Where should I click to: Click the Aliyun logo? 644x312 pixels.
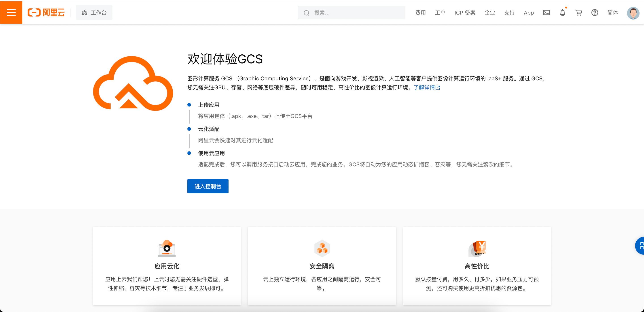[x=46, y=13]
